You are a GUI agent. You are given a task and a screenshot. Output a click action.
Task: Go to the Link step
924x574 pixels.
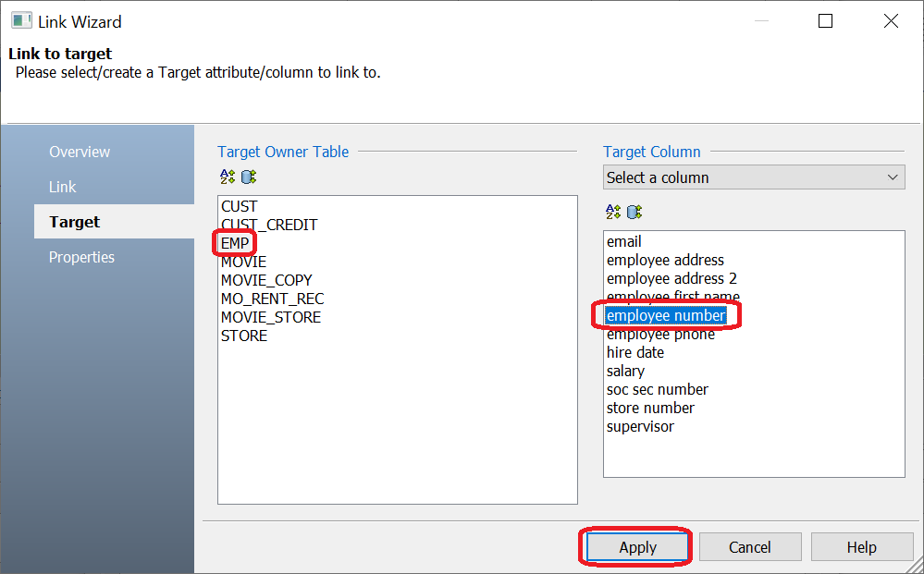coord(63,187)
